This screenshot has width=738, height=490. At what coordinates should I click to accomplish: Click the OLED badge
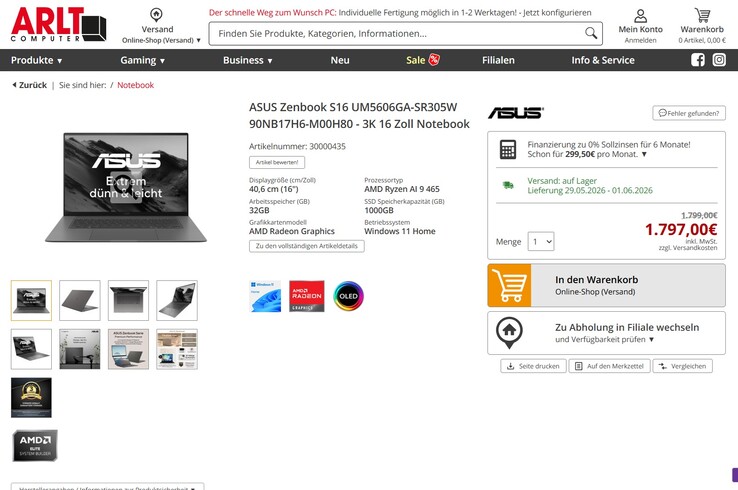tap(348, 296)
